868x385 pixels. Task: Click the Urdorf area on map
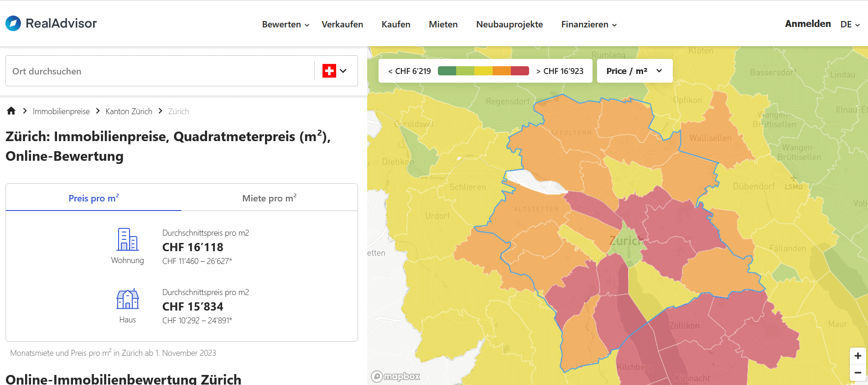click(437, 216)
